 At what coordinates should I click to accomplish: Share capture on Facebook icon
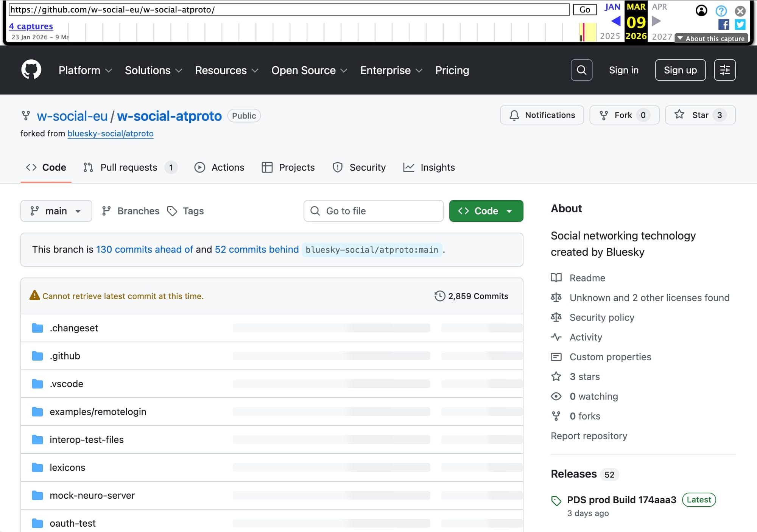(x=723, y=25)
